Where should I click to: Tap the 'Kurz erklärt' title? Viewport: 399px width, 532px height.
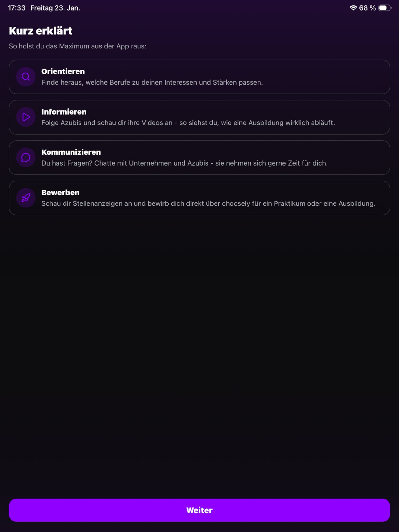coord(41,31)
